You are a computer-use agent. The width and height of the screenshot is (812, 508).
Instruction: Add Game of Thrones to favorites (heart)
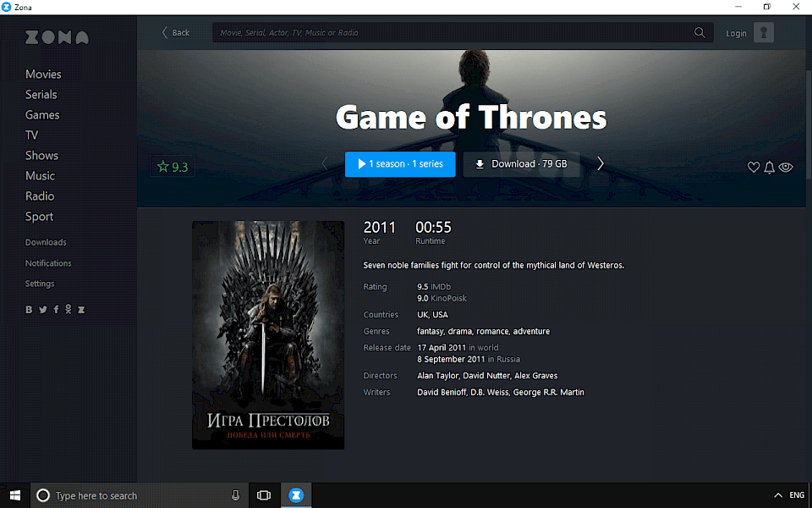point(754,167)
